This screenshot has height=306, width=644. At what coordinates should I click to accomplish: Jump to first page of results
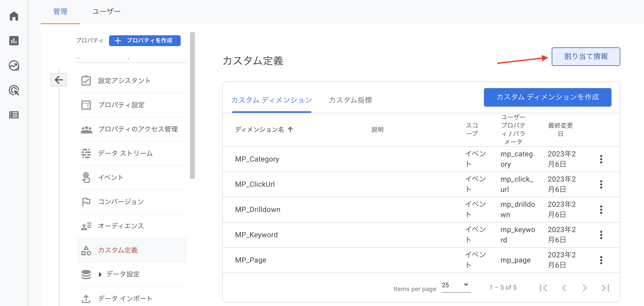[x=543, y=288]
